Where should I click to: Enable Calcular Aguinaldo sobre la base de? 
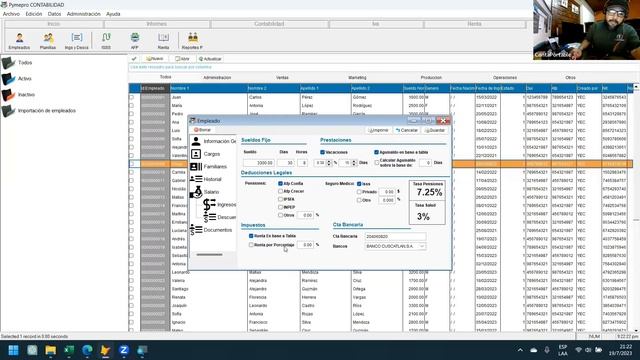[x=376, y=162]
